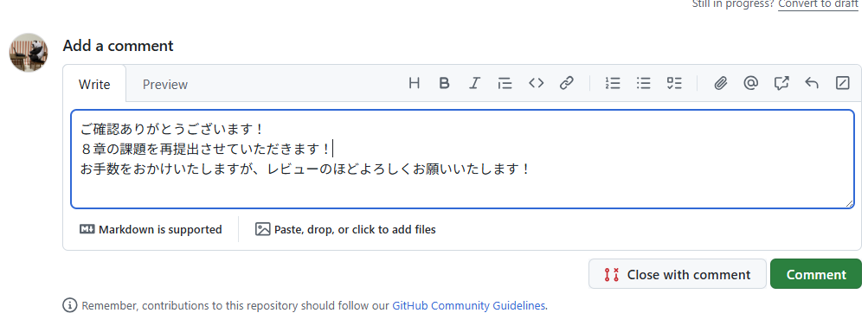The height and width of the screenshot is (313, 868).
Task: Add a link using the chain icon
Action: click(x=566, y=84)
